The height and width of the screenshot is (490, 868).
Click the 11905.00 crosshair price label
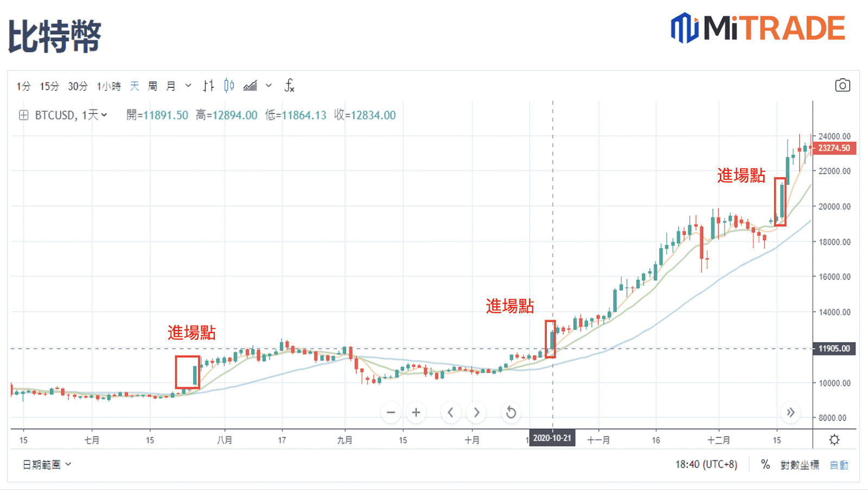pos(834,349)
